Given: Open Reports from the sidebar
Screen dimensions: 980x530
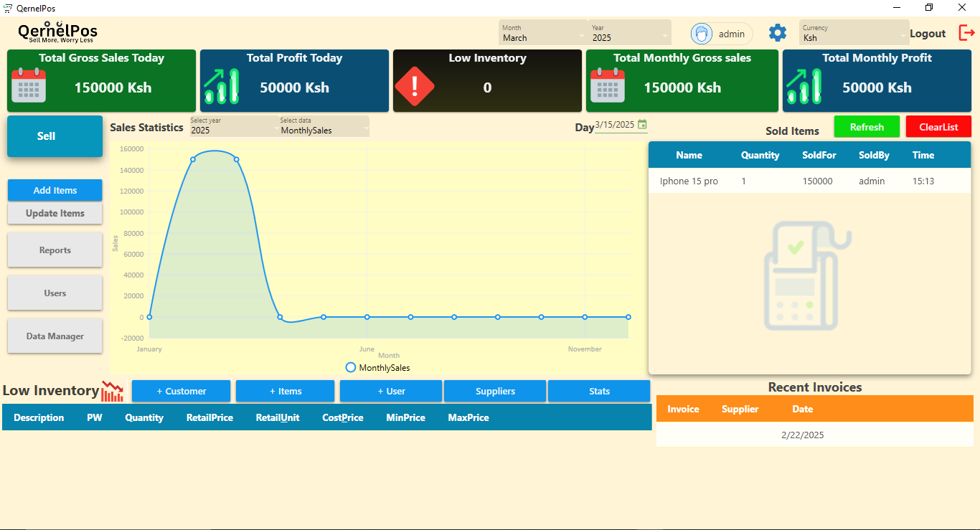Looking at the screenshot, I should [x=55, y=250].
